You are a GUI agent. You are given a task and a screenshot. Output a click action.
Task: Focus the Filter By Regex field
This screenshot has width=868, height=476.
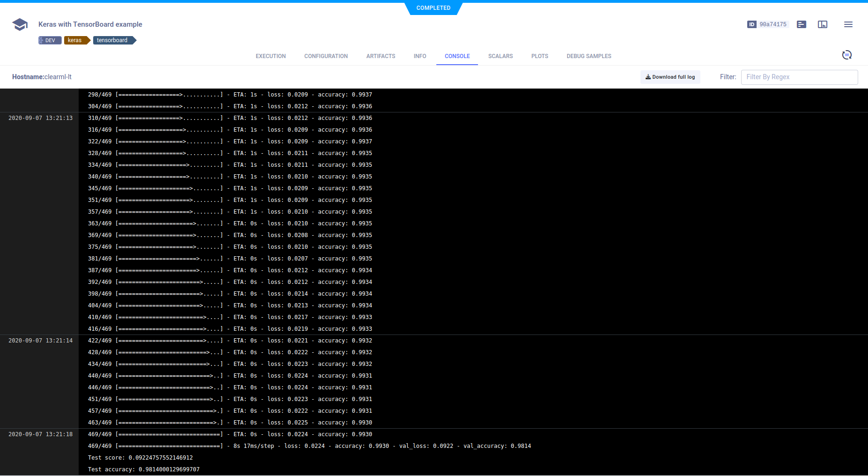799,77
